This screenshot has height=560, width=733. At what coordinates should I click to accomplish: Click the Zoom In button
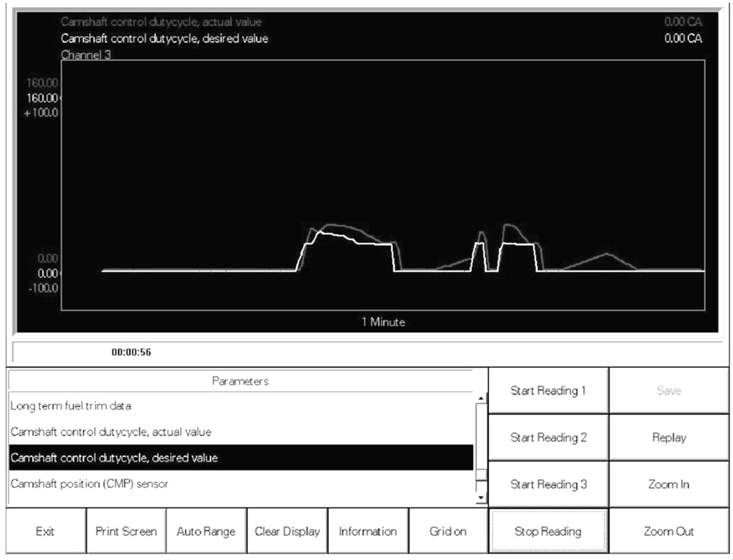[x=669, y=484]
